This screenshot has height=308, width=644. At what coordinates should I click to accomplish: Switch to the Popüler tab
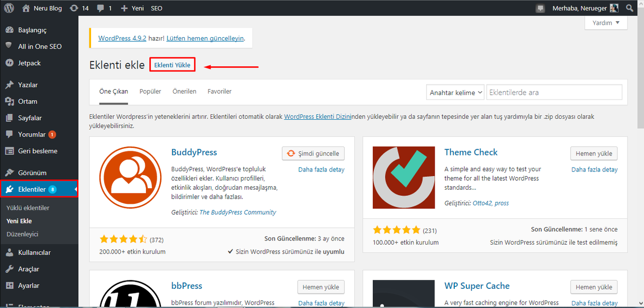coord(150,91)
